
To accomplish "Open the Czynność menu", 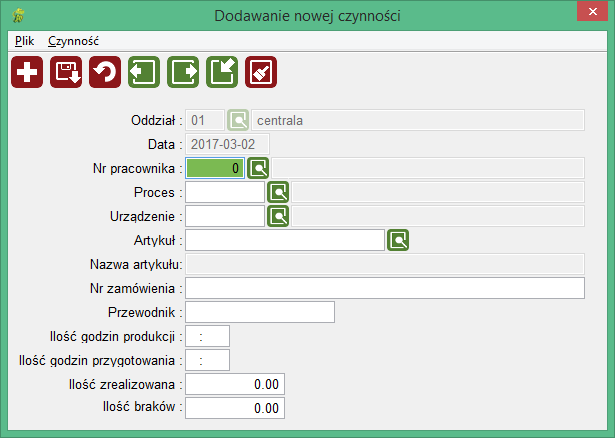I will point(73,42).
